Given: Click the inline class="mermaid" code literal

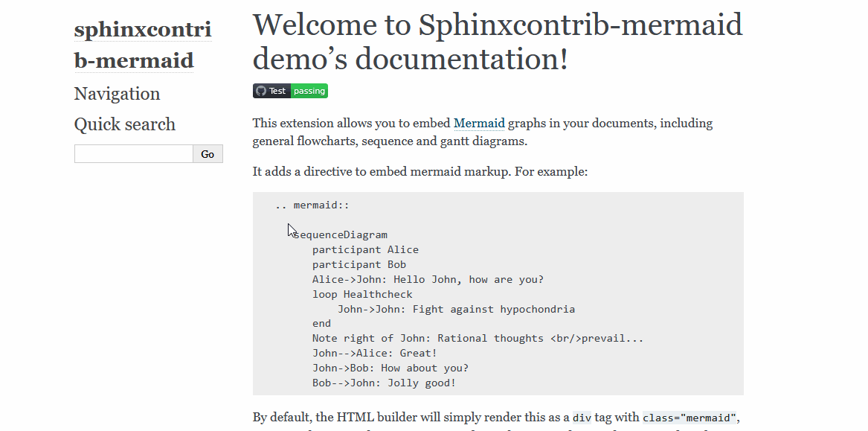Looking at the screenshot, I should (689, 418).
